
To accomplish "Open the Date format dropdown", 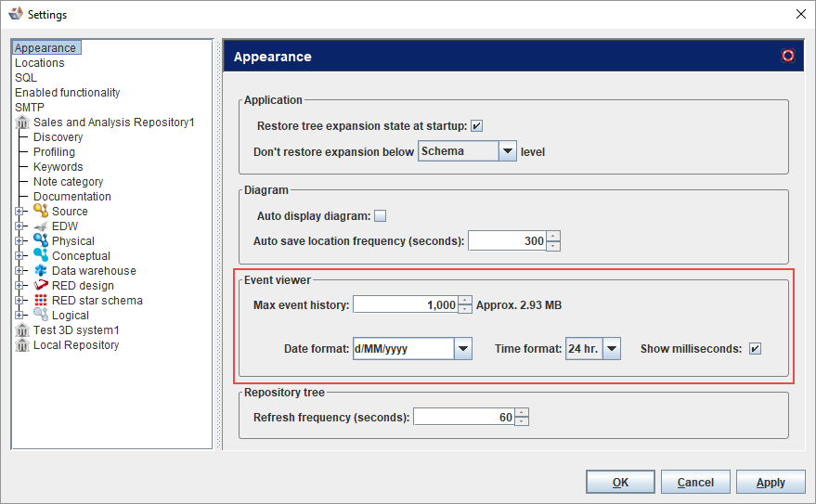I will [x=463, y=349].
